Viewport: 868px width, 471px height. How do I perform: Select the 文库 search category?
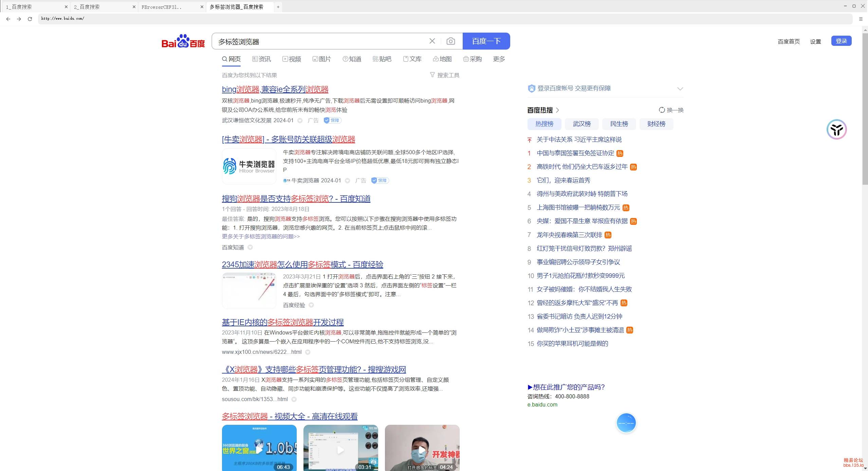click(412, 59)
